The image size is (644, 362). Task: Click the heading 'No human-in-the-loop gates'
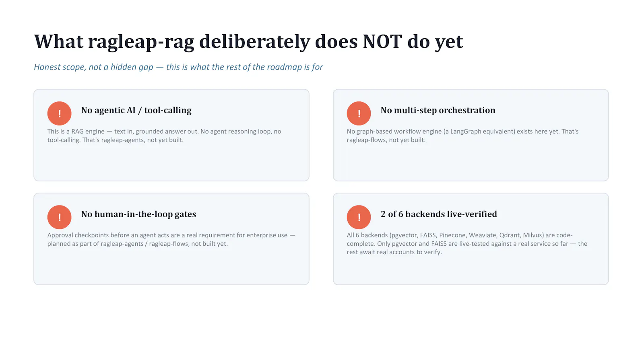click(139, 214)
